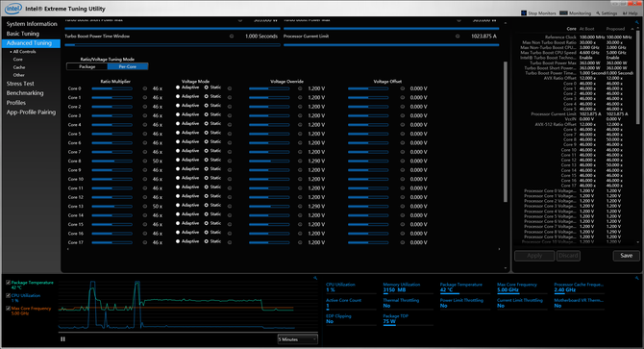This screenshot has width=644, height=349.
Task: Switch tuning mode to Package
Action: [x=87, y=66]
